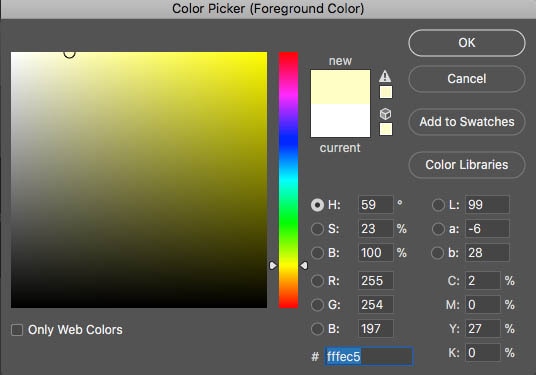Screen dimensions: 536x375
Task: Click the right hue slider arrow handle
Action: (x=304, y=266)
